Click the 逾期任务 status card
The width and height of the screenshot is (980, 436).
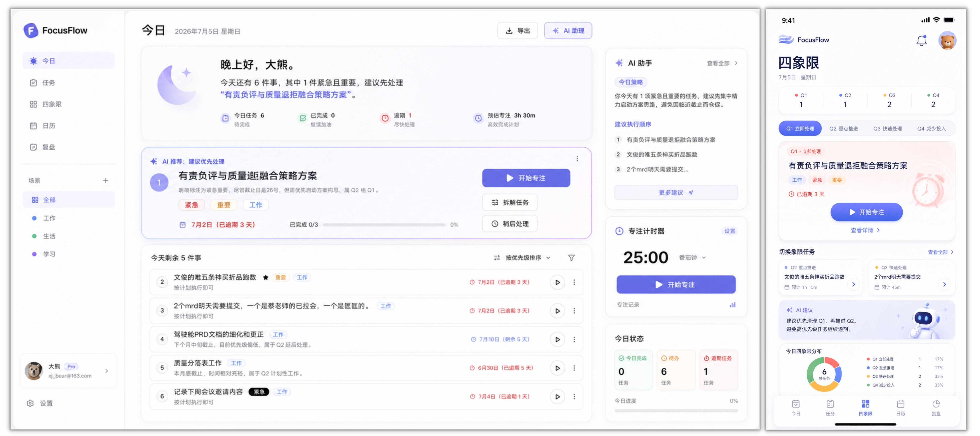click(718, 370)
